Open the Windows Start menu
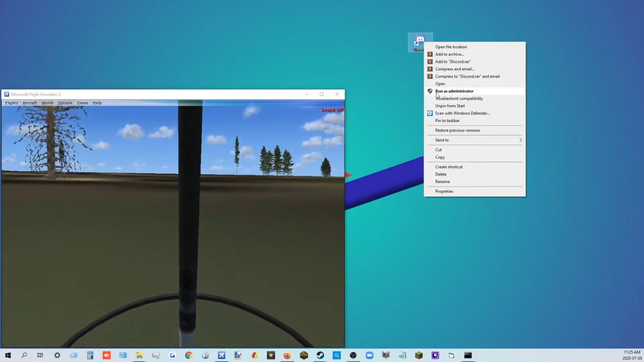 point(8,355)
